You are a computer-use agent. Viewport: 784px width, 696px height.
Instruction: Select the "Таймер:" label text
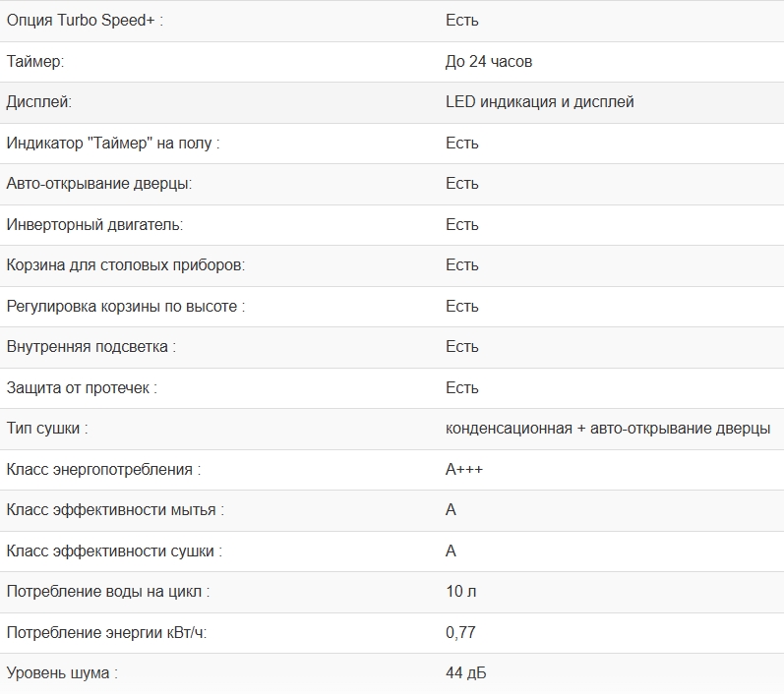(x=35, y=61)
